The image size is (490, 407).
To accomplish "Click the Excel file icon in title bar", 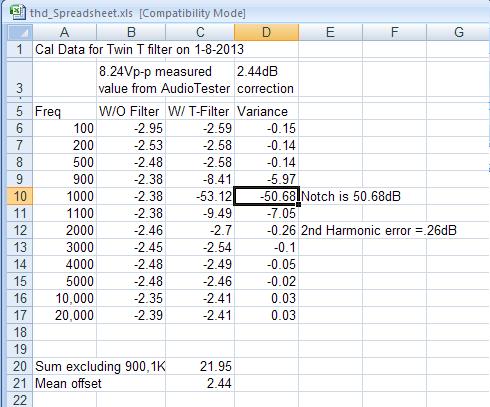I will click(x=17, y=12).
